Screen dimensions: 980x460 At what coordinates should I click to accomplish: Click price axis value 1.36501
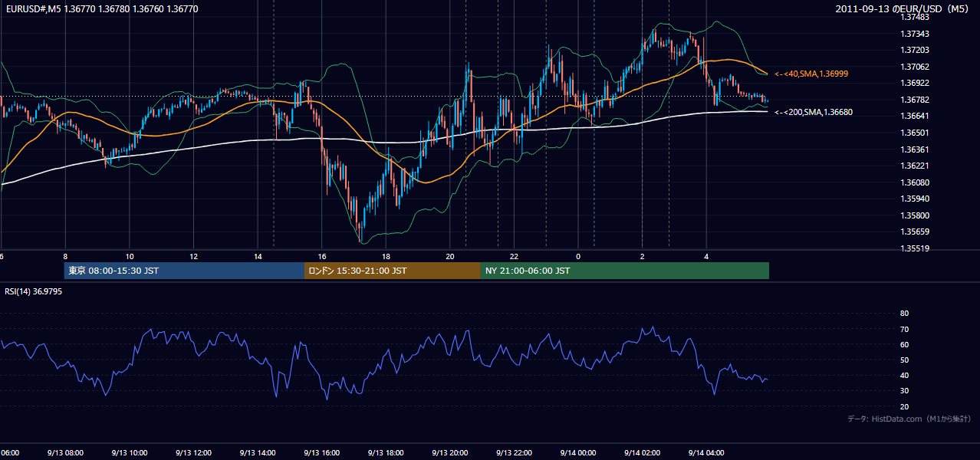coord(915,133)
